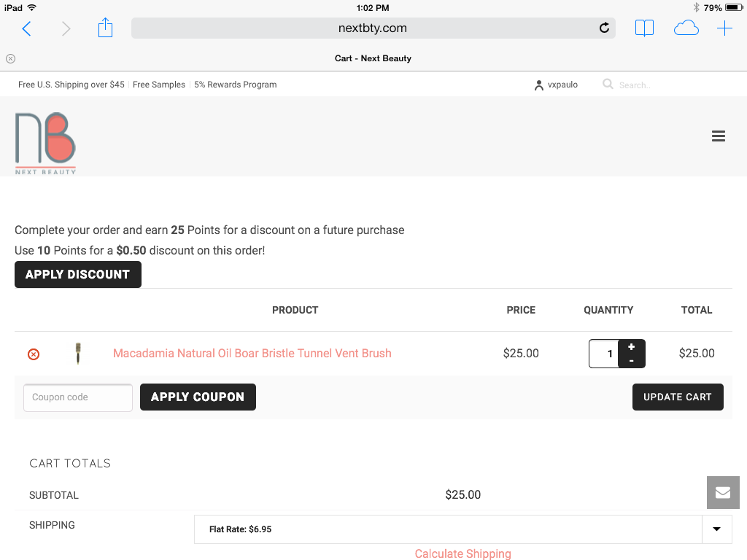The height and width of the screenshot is (560, 747).
Task: Remove the brush from cart
Action: point(34,354)
